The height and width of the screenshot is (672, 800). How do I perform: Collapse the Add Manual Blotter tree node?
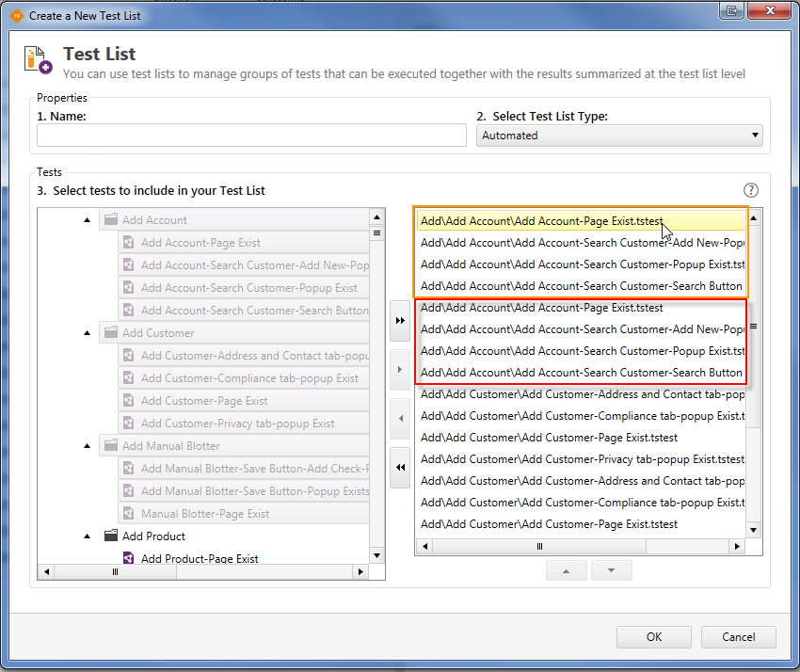click(x=88, y=446)
